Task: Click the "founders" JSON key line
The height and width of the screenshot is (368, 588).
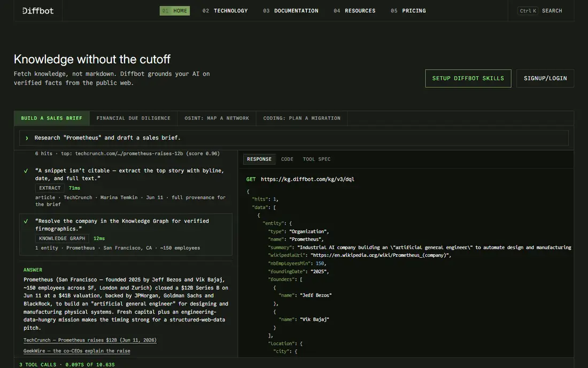Action: [285, 279]
